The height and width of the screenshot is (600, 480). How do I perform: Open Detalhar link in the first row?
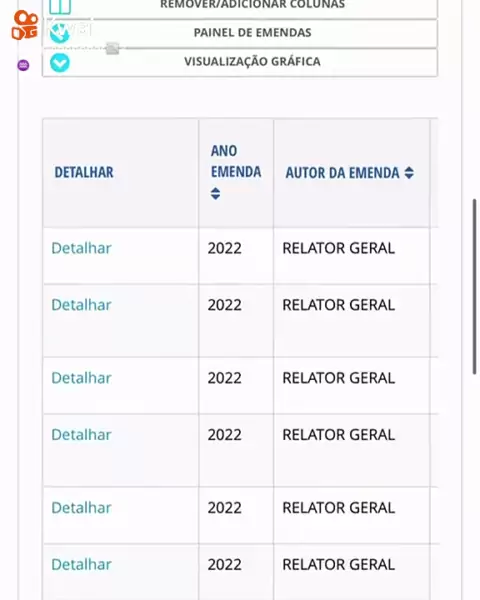pos(82,248)
